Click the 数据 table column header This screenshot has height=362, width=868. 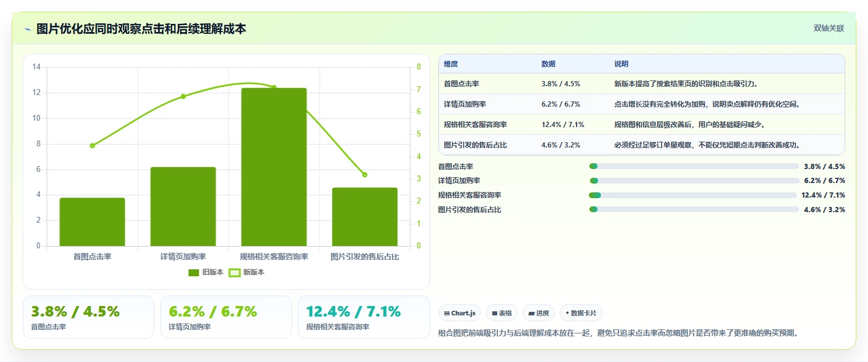pos(549,64)
